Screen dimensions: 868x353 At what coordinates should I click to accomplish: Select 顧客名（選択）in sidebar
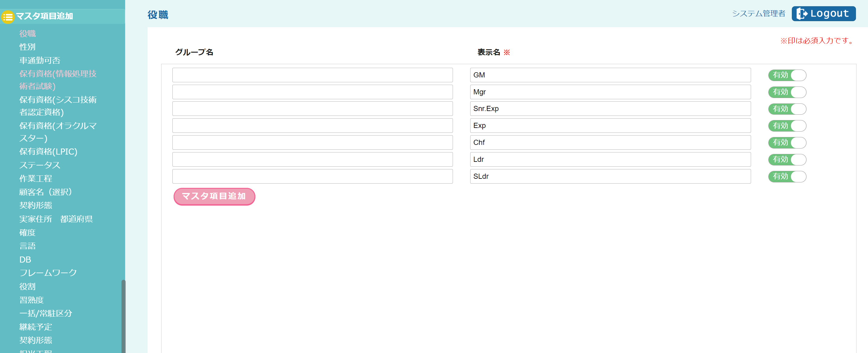[x=45, y=192]
